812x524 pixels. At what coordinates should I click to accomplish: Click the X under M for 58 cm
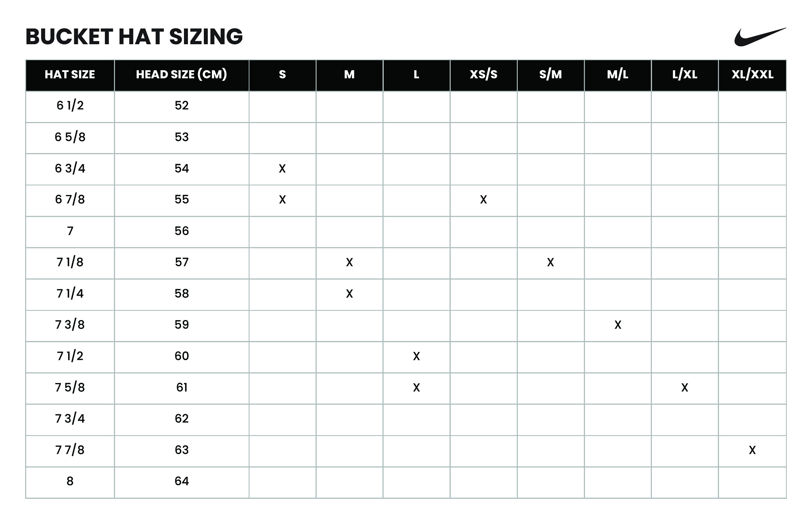(349, 294)
